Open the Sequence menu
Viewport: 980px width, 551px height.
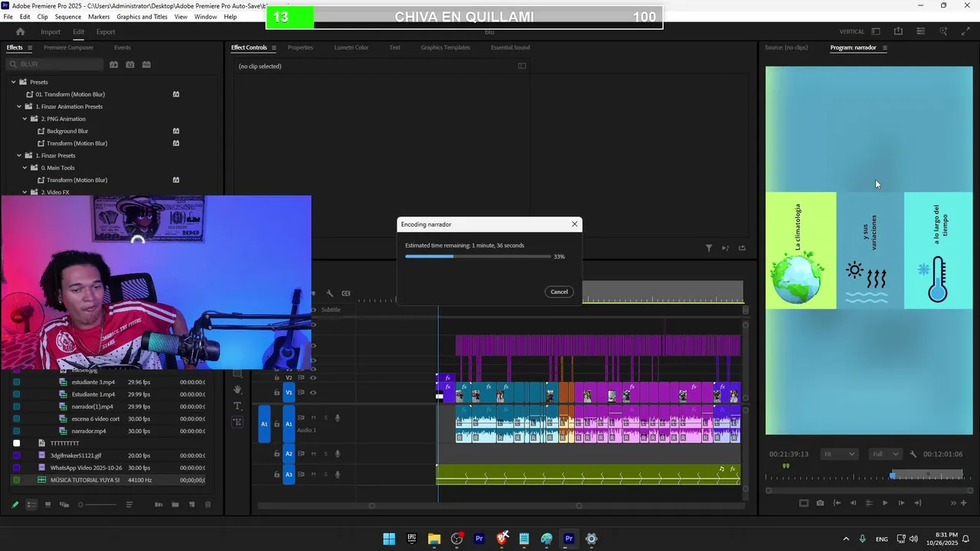pos(68,17)
